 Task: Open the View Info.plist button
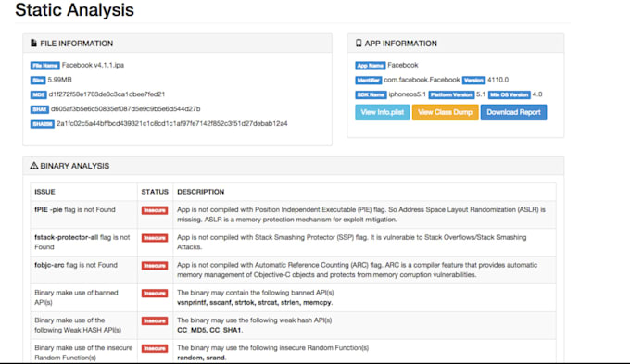tap(382, 112)
